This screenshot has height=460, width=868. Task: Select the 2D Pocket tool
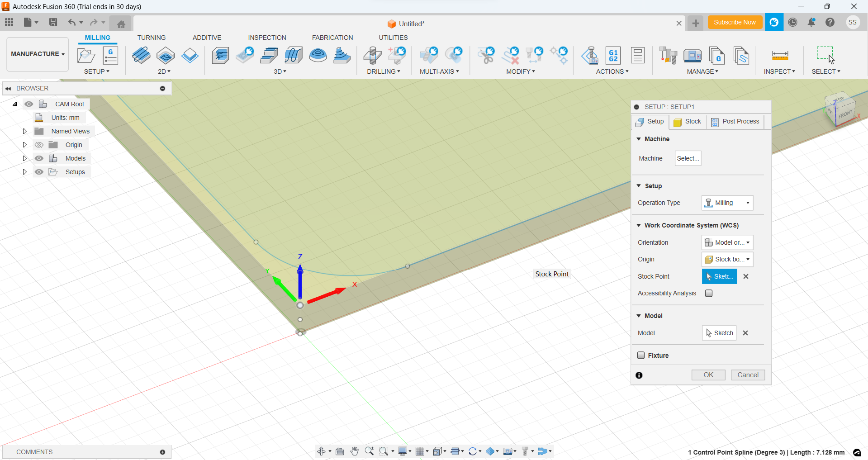click(166, 56)
